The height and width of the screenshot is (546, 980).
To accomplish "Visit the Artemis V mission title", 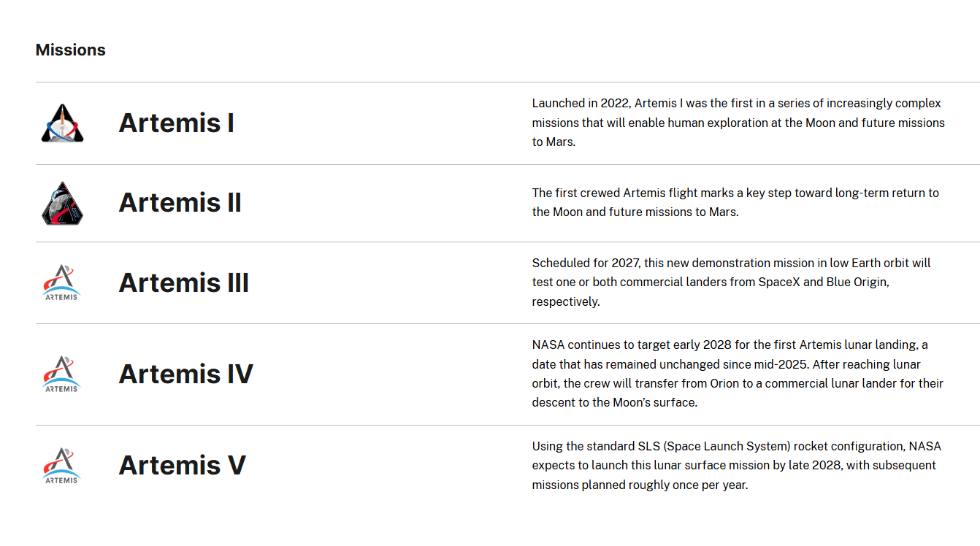I will click(182, 465).
